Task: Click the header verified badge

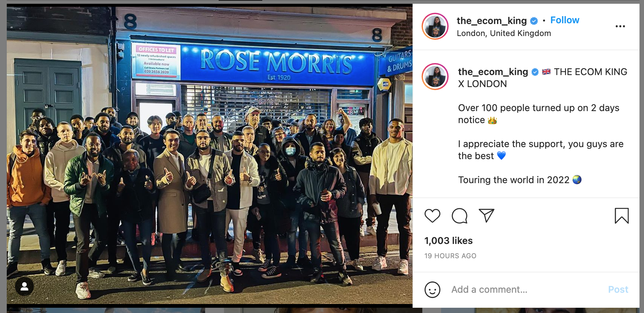Action: click(534, 21)
